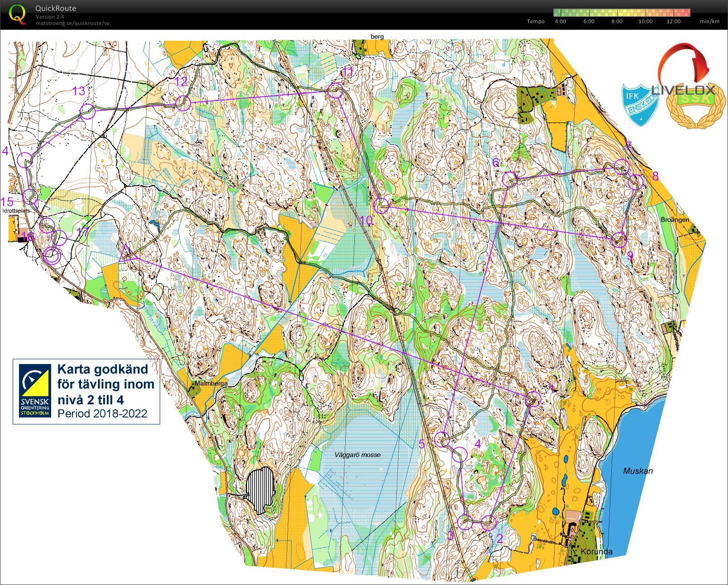Select control circle 11
The height and width of the screenshot is (585, 728).
point(335,91)
